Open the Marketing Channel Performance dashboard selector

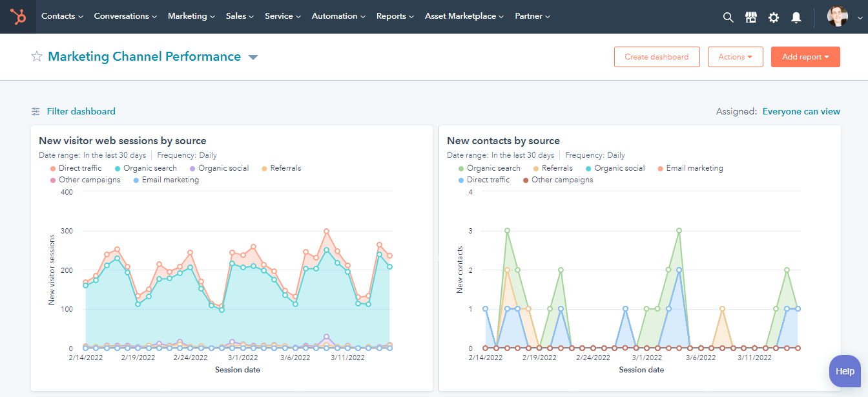[x=253, y=57]
